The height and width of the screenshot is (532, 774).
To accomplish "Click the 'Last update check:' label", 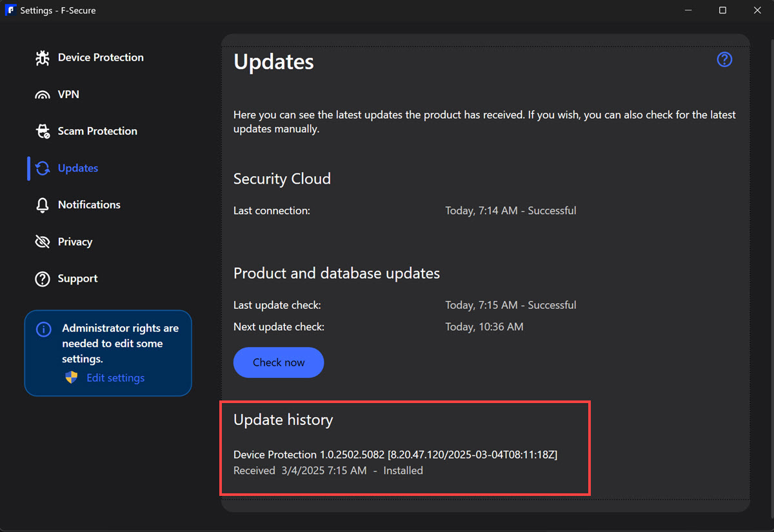I will pyautogui.click(x=277, y=305).
